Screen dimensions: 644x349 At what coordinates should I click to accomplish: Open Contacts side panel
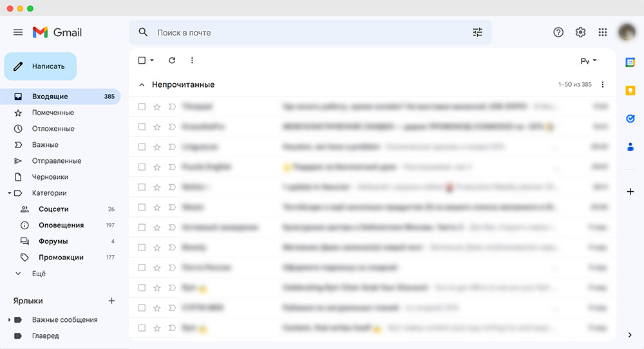pos(630,147)
